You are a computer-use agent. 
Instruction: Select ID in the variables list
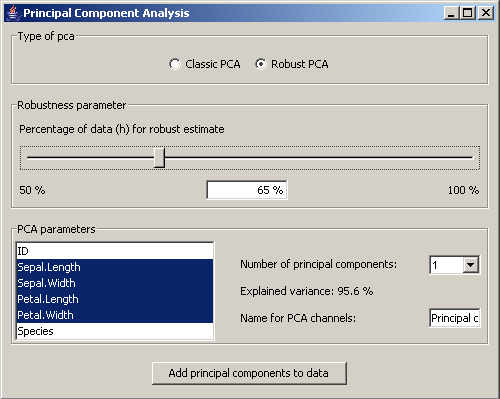[x=115, y=251]
